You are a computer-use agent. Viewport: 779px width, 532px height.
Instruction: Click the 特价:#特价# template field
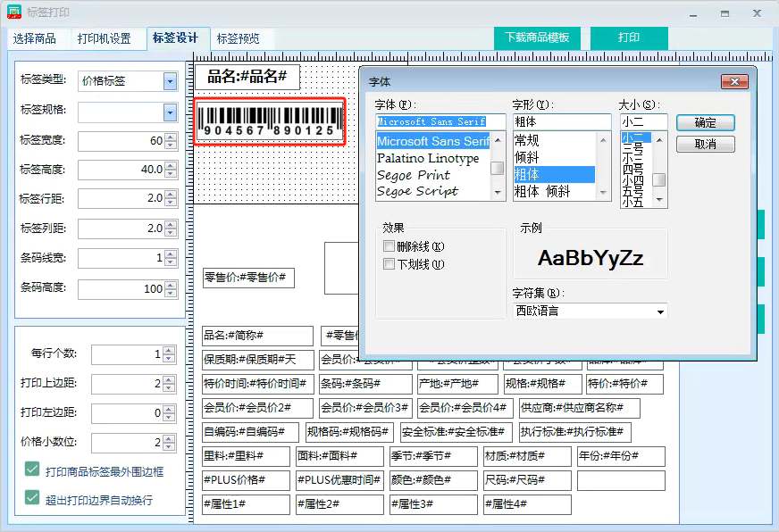625,384
